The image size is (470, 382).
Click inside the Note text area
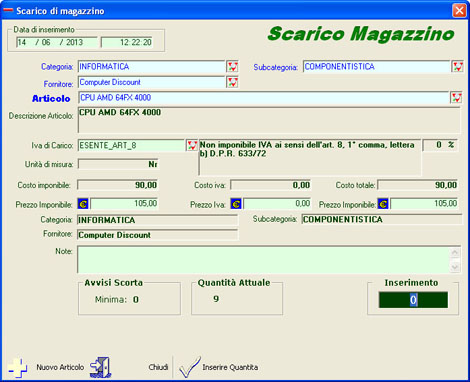[264, 260]
